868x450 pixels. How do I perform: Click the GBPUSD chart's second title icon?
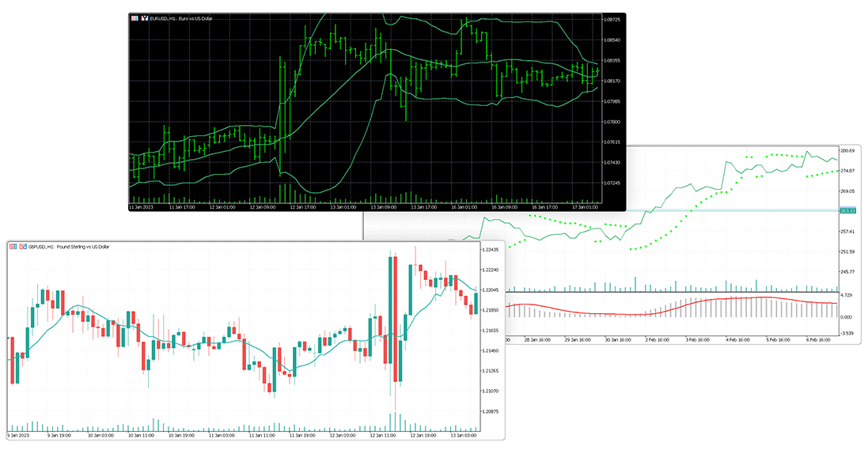tap(24, 246)
